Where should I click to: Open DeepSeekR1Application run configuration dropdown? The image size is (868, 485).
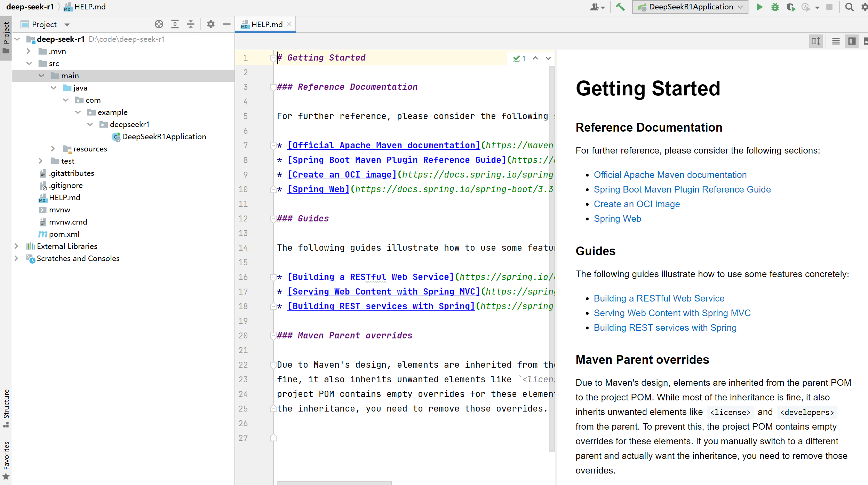[691, 7]
